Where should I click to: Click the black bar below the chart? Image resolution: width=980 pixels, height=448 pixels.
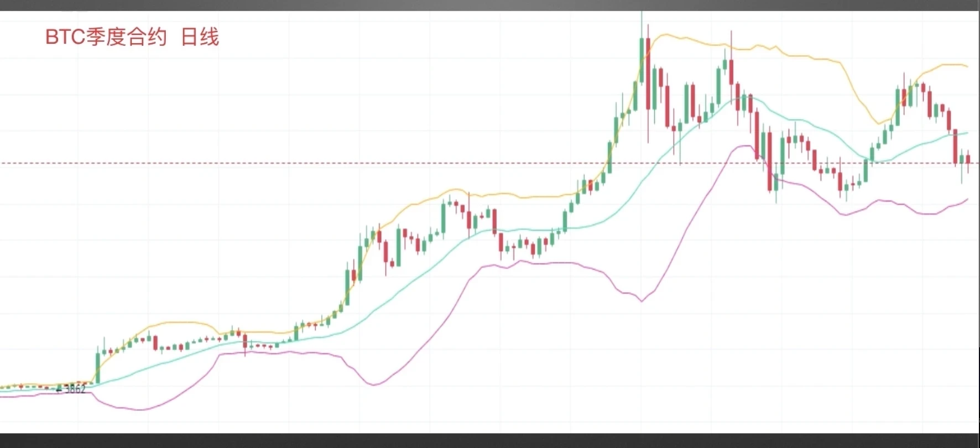coord(490,441)
